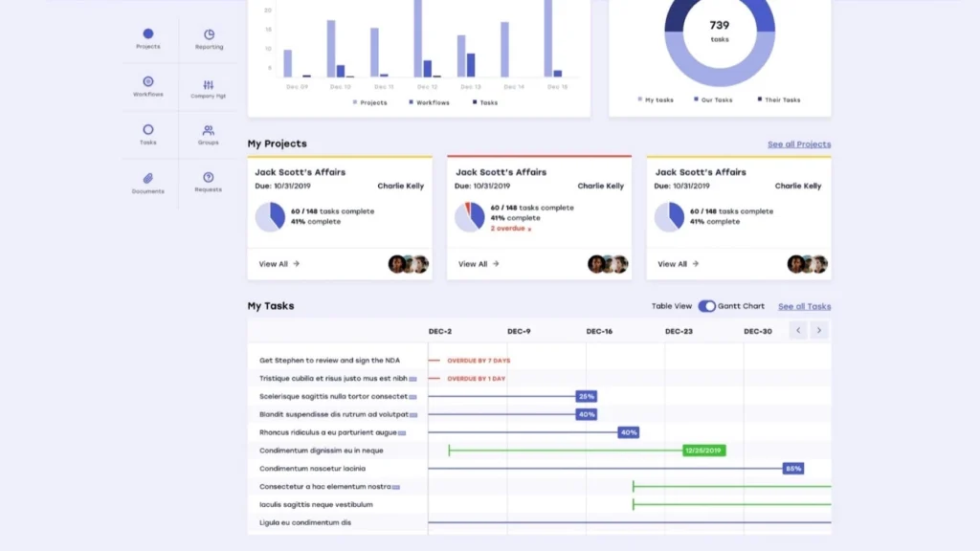Click the Tasks legend marker below the chart
This screenshot has height=551, width=980.
coord(475,101)
